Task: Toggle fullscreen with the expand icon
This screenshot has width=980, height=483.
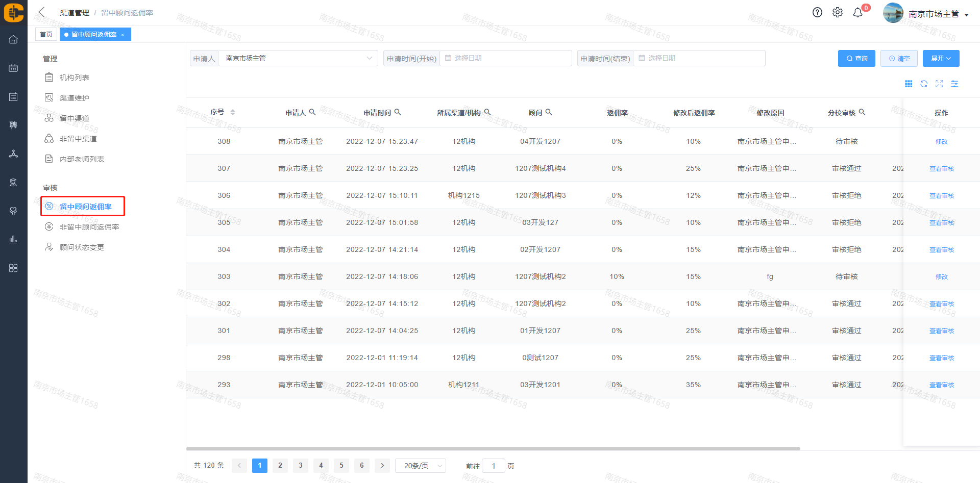Action: [x=939, y=84]
